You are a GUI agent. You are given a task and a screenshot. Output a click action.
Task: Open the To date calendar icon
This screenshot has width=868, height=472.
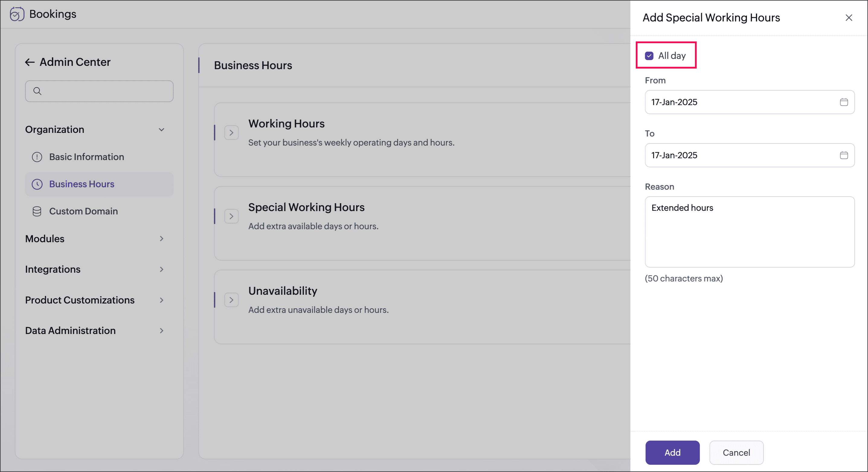(844, 155)
